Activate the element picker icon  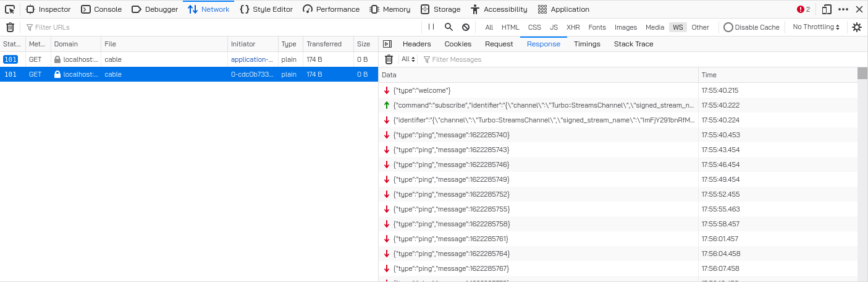[x=10, y=9]
